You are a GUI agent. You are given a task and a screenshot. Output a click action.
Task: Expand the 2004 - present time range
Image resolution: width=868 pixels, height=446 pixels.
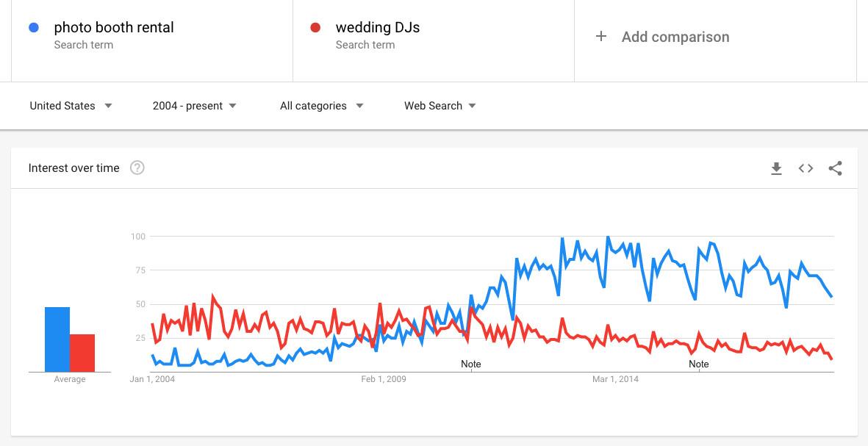click(194, 106)
